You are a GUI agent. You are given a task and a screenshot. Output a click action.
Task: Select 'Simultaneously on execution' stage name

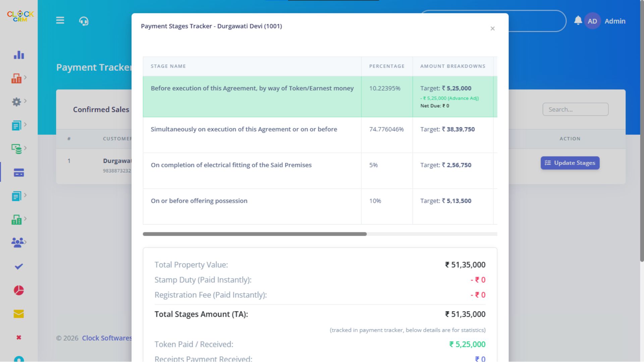pos(244,129)
